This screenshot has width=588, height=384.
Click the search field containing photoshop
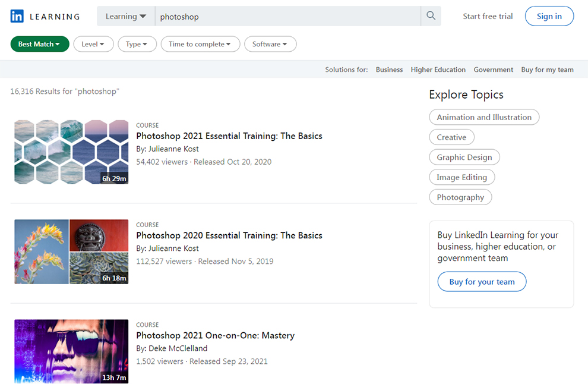tap(287, 16)
